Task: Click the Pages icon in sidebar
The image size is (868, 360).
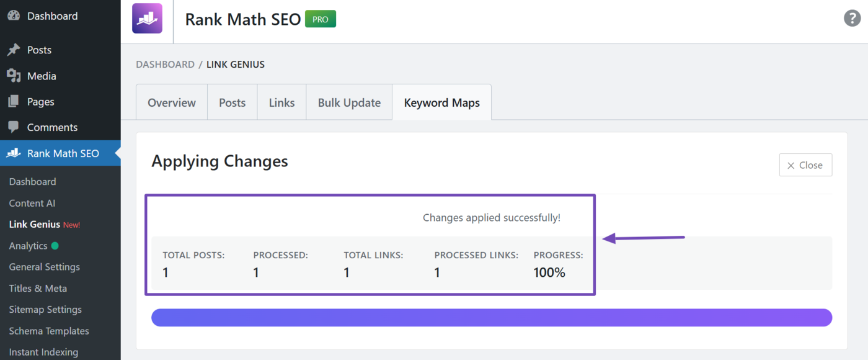Action: (x=14, y=102)
